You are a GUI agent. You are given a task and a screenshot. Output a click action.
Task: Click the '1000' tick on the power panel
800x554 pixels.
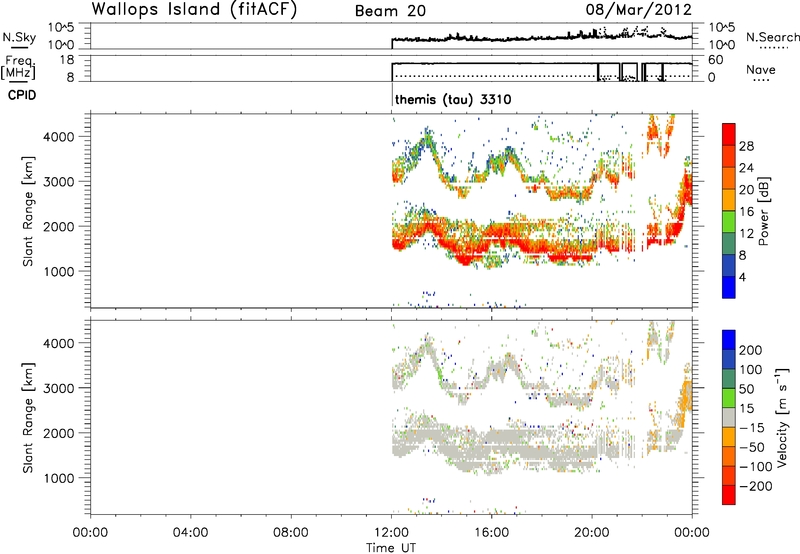59,271
